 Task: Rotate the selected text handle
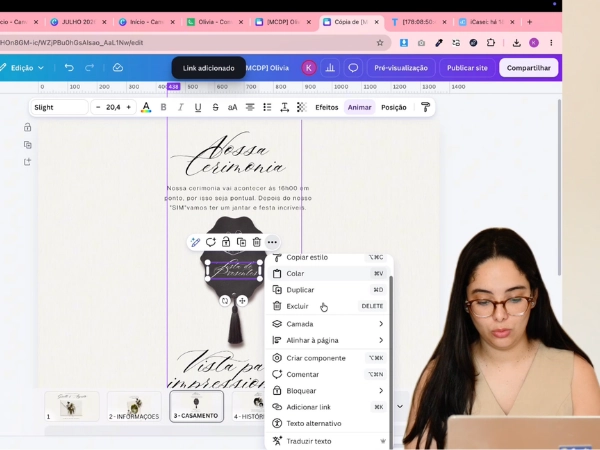pos(225,301)
